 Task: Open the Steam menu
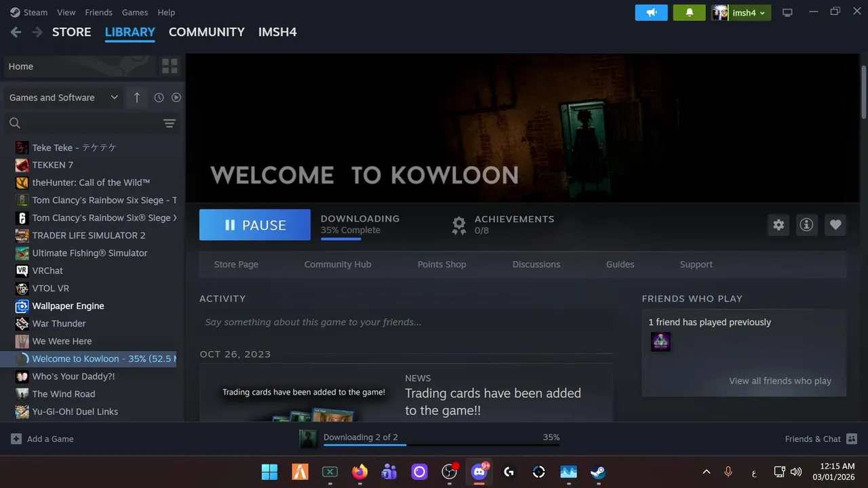35,12
